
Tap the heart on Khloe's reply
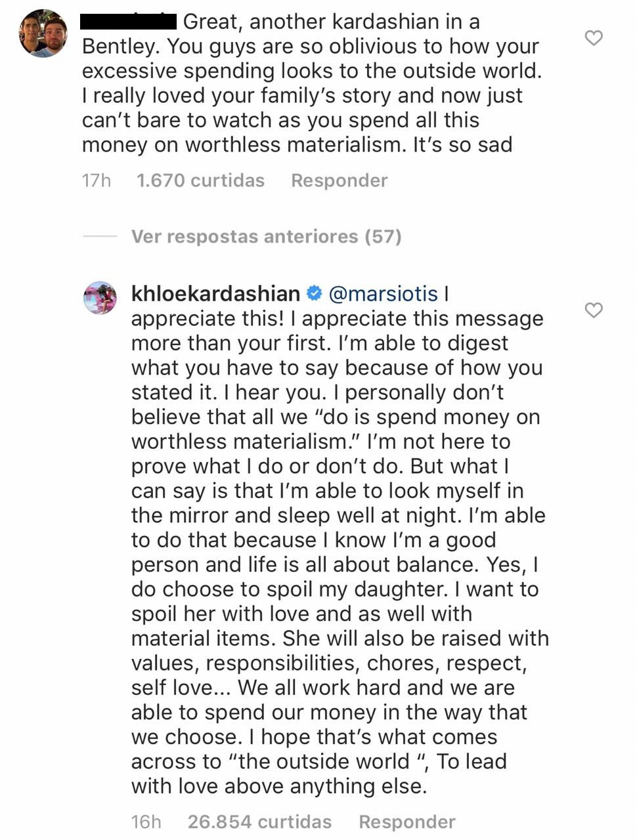coord(594,310)
